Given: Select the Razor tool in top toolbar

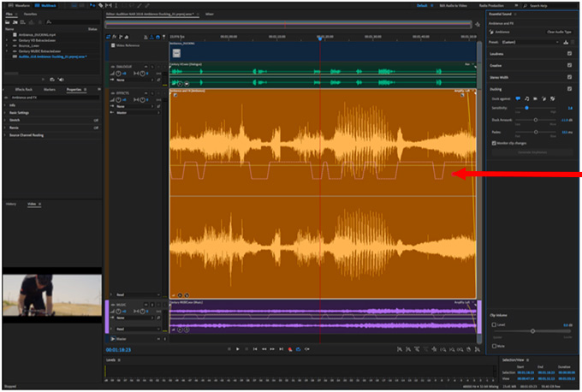Looking at the screenshot, I should pyautogui.click(x=101, y=6).
